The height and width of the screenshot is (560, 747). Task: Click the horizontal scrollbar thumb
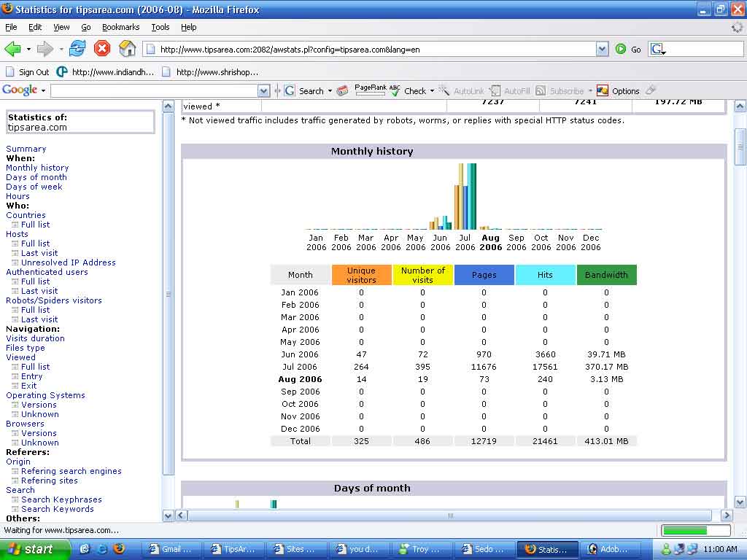point(450,516)
